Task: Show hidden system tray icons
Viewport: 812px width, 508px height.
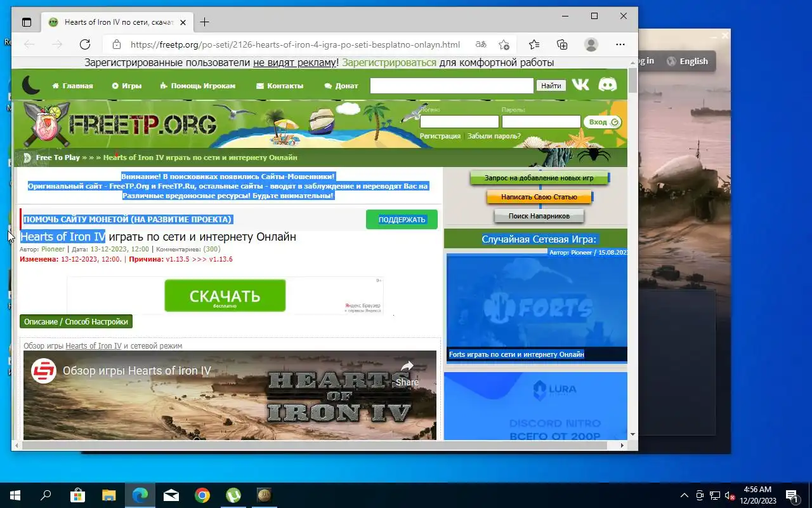Action: pos(684,495)
